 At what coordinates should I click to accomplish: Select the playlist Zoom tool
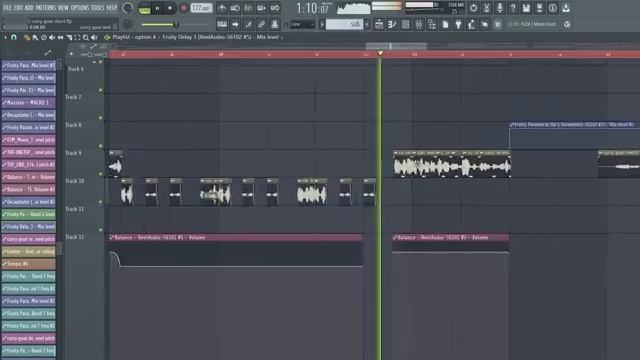click(86, 38)
